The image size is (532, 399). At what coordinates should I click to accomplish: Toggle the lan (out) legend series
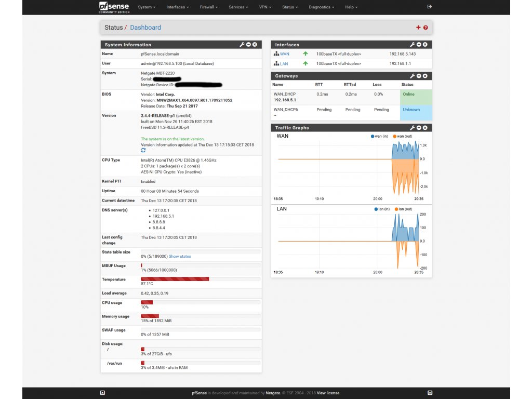point(403,209)
